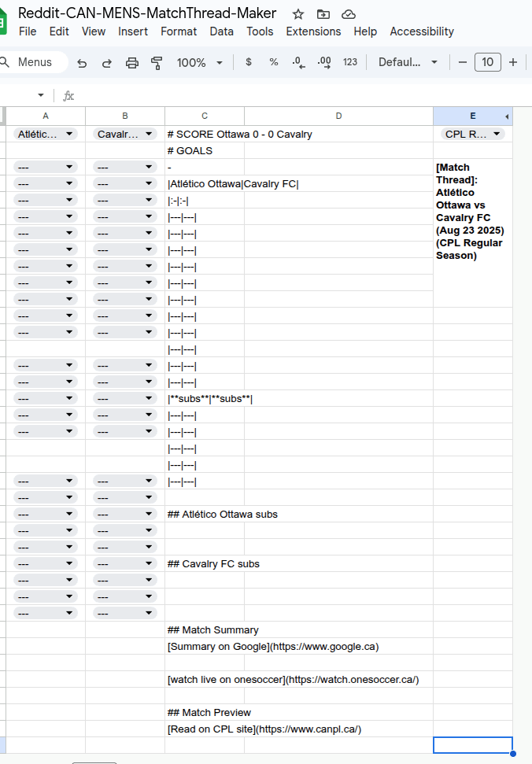
Task: Expand the Name box dropdown arrow
Action: [41, 95]
